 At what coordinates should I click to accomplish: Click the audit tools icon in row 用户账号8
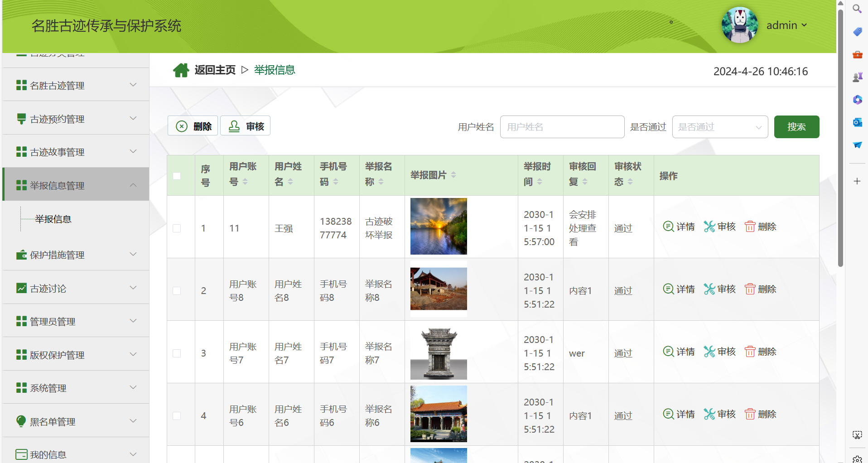(709, 289)
